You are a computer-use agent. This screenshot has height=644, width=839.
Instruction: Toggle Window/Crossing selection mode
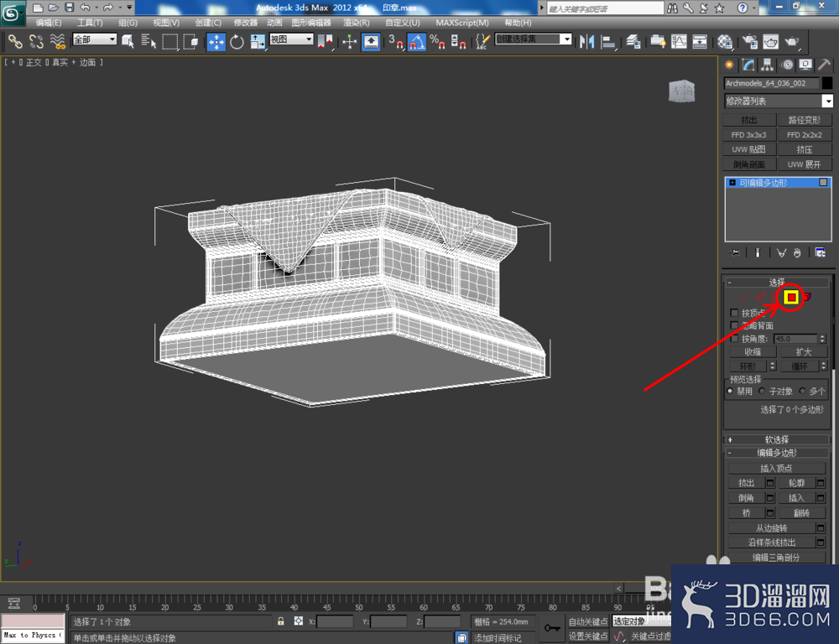pyautogui.click(x=190, y=41)
